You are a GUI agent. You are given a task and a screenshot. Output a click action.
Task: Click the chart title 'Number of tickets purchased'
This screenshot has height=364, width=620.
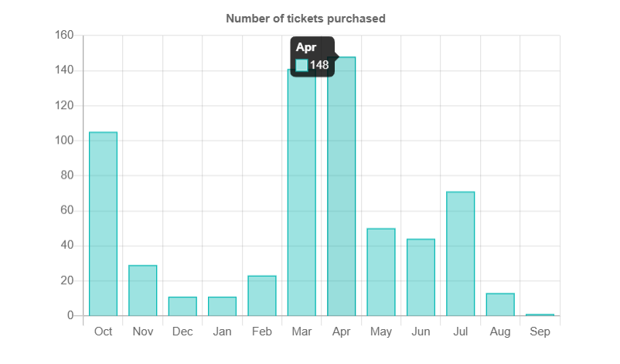(305, 18)
